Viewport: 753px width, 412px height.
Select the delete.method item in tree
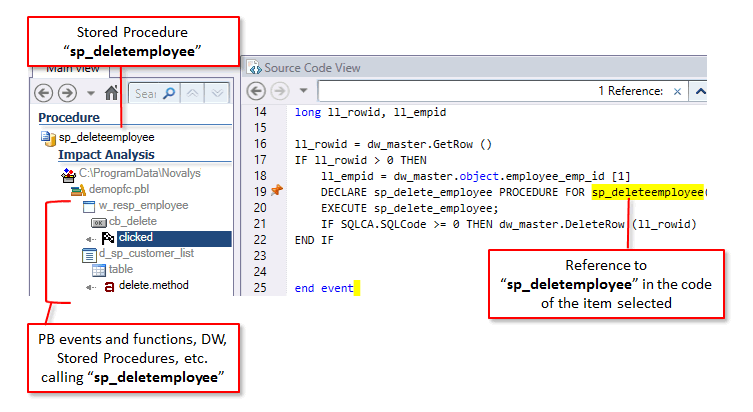[153, 286]
